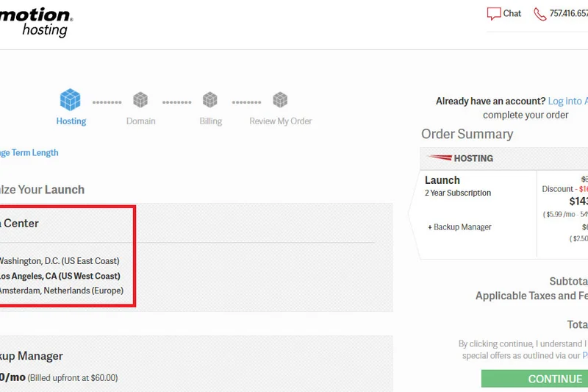
Task: Click the + Backup Manager summary line
Action: [x=460, y=227]
